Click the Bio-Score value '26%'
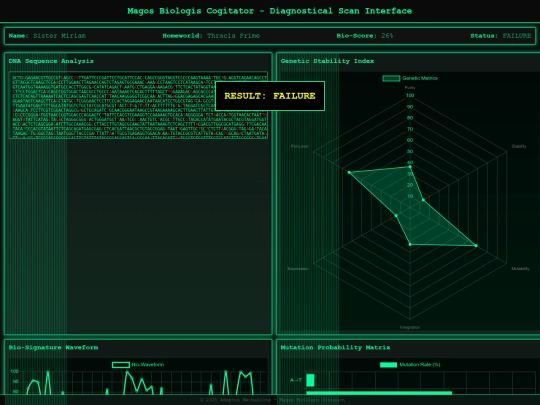Viewport: 540px width, 405px height. click(387, 35)
